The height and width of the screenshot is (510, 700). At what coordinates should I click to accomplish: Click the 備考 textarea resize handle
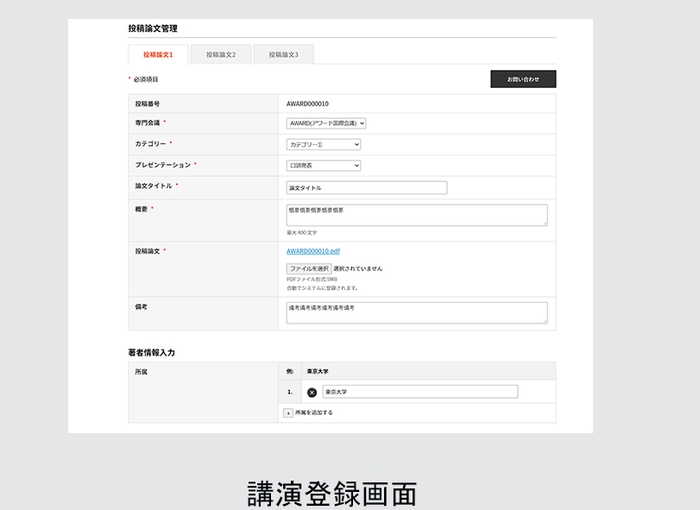tap(544, 320)
